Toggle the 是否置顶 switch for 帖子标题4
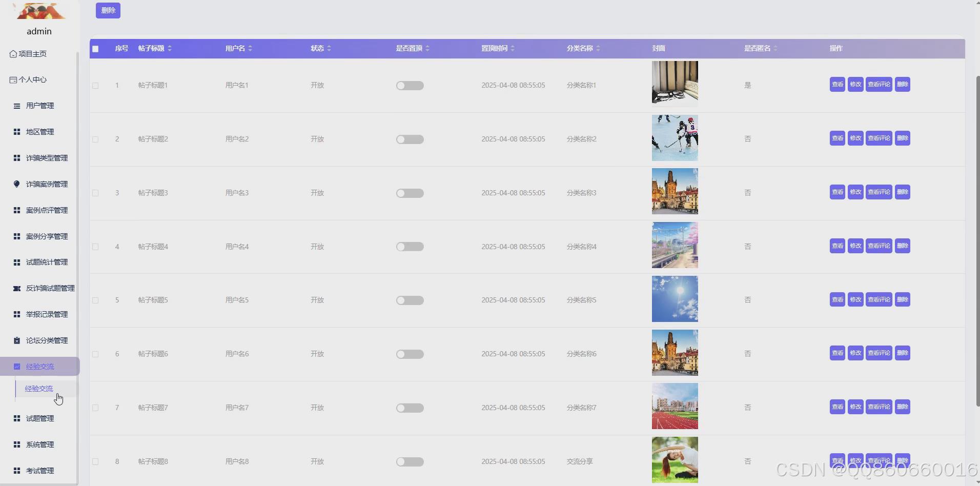Screen dimensions: 980x486 tap(410, 247)
